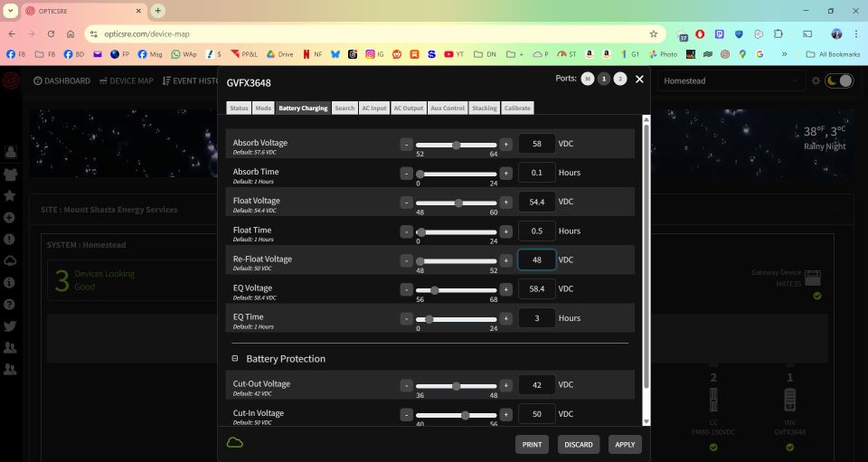
Task: Click the MATE3S gateway device icon
Action: pyautogui.click(x=812, y=276)
